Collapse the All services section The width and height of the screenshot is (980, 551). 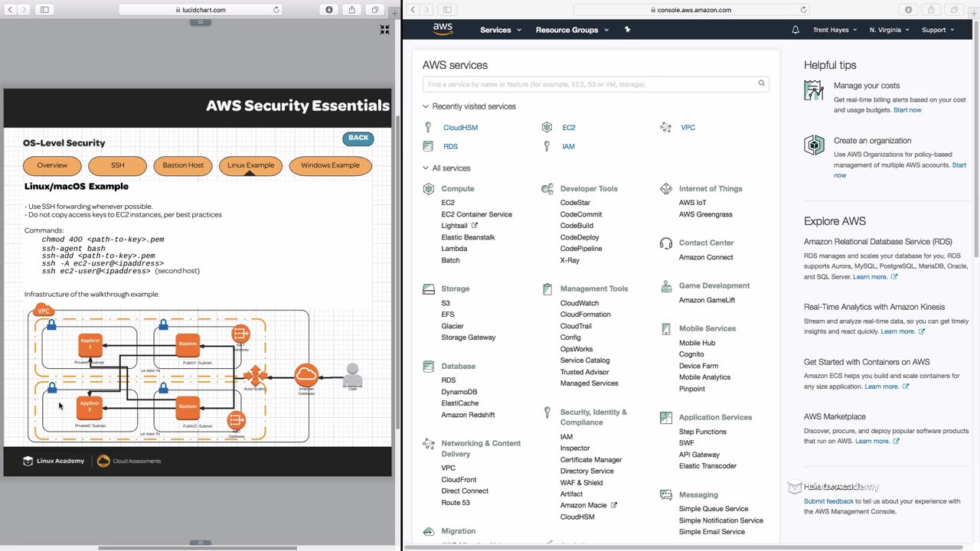tap(446, 168)
